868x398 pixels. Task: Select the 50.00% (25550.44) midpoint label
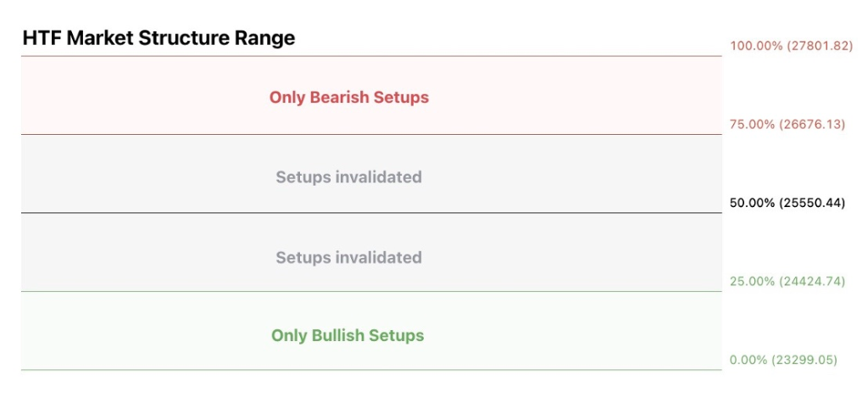787,203
